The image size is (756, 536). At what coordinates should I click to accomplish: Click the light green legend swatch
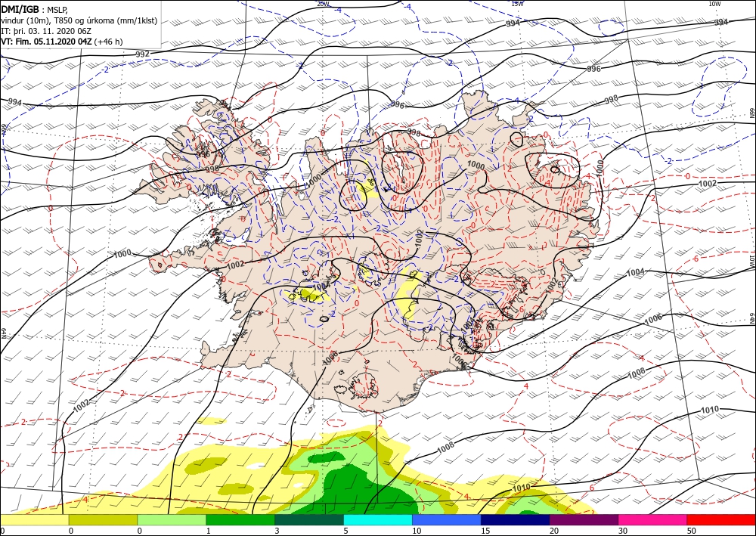pos(172,519)
